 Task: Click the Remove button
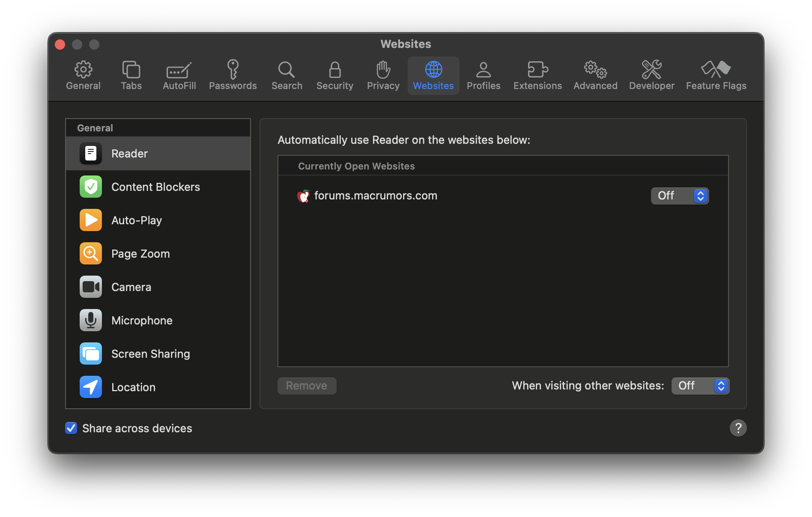point(307,386)
